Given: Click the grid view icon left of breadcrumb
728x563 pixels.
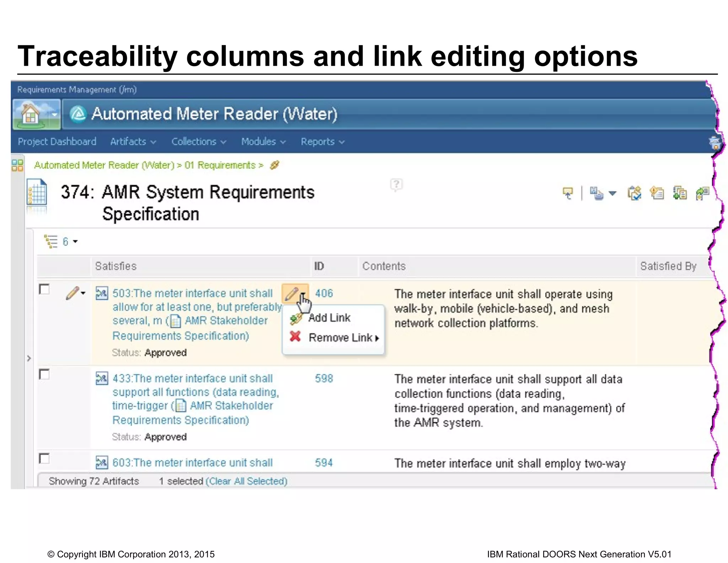Looking at the screenshot, I should [x=17, y=165].
